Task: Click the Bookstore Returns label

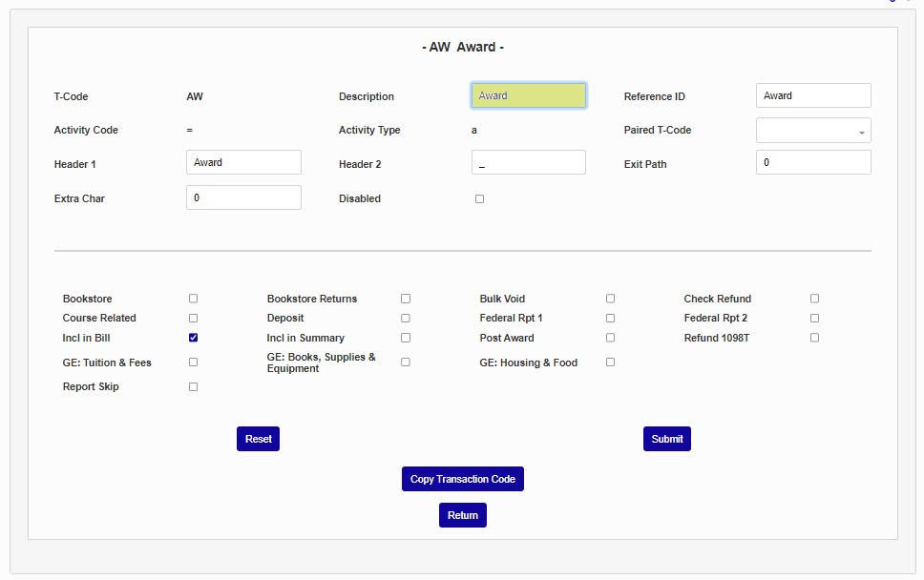Action: [312, 299]
